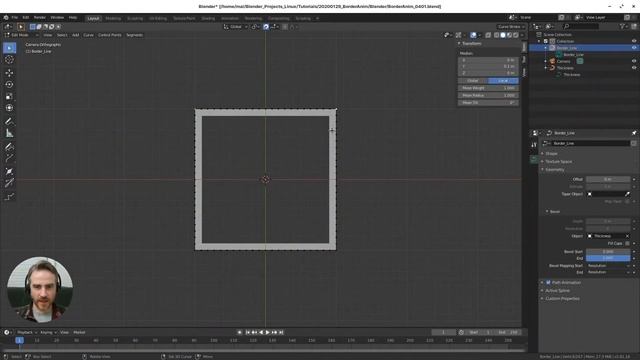Open the timeline Keying popover

(48, 333)
